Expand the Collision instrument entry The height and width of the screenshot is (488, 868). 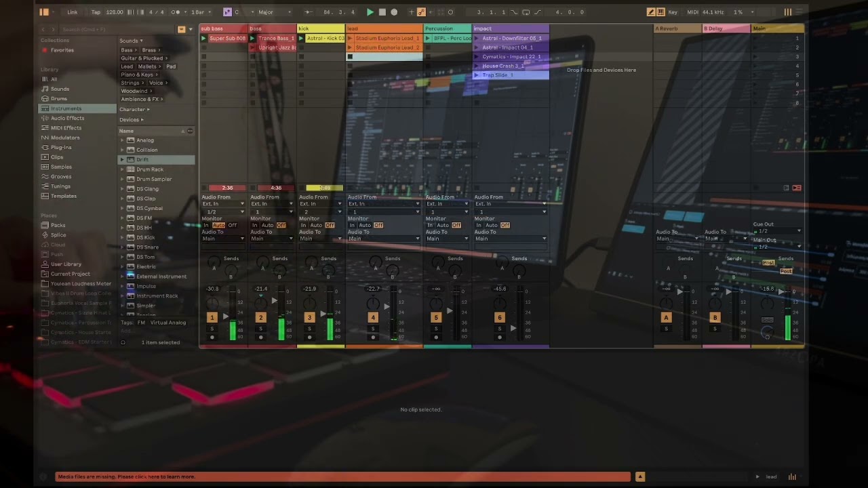122,150
